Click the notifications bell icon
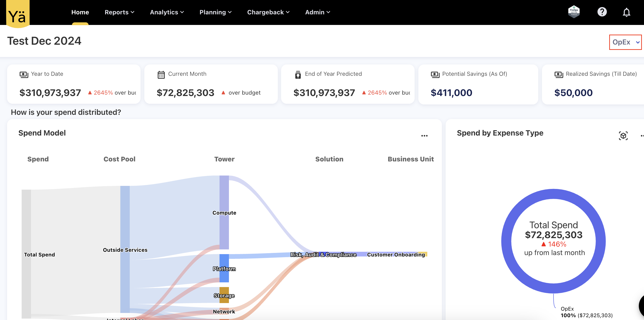 point(626,12)
